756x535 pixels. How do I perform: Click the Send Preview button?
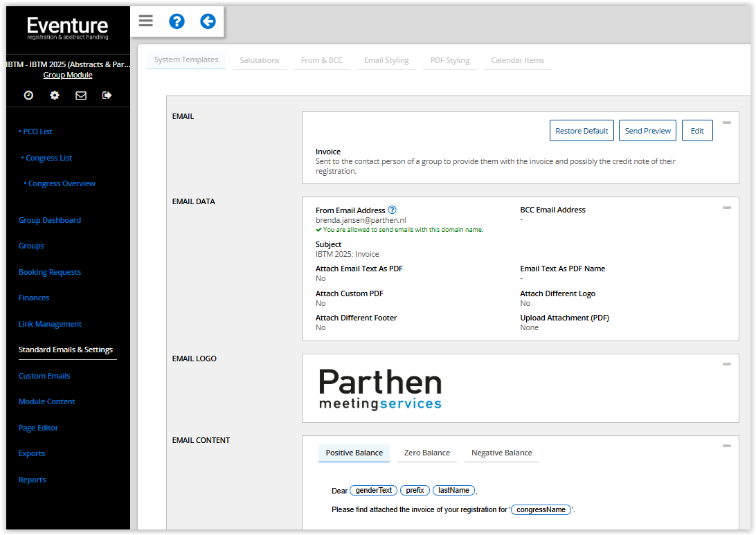647,131
